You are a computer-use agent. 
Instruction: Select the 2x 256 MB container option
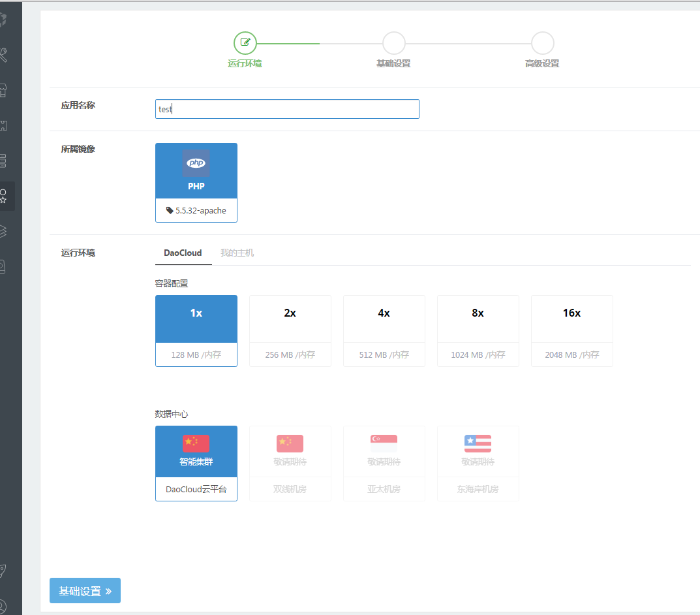coord(290,331)
